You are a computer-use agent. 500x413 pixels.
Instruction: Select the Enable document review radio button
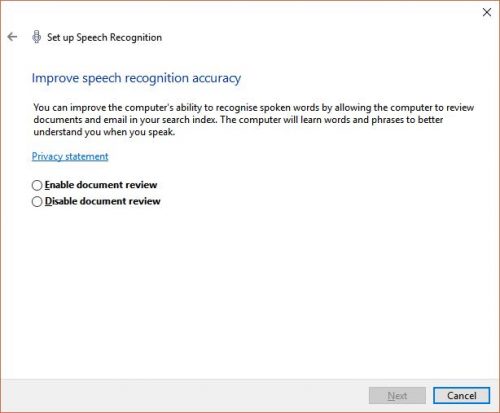pos(37,185)
